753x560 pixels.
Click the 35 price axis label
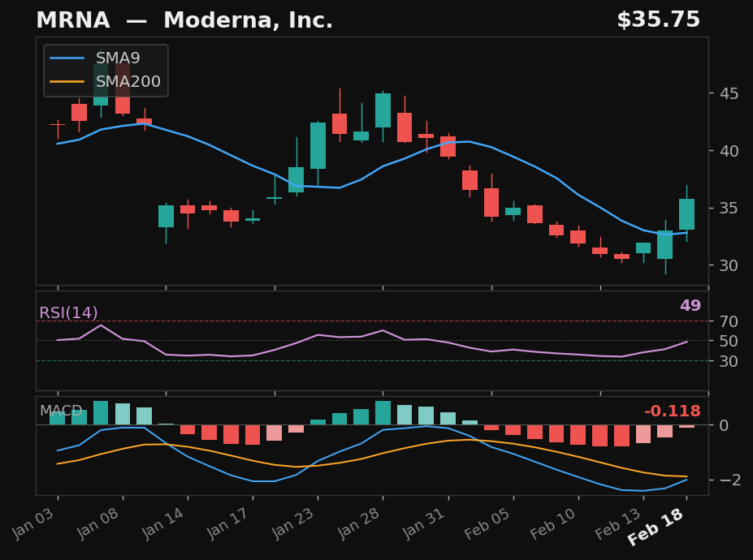point(729,209)
